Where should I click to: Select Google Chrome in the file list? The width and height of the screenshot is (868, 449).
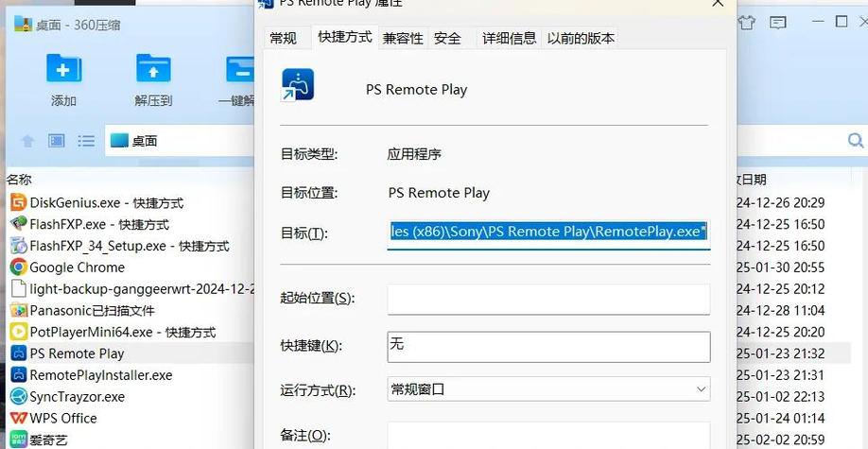point(77,268)
